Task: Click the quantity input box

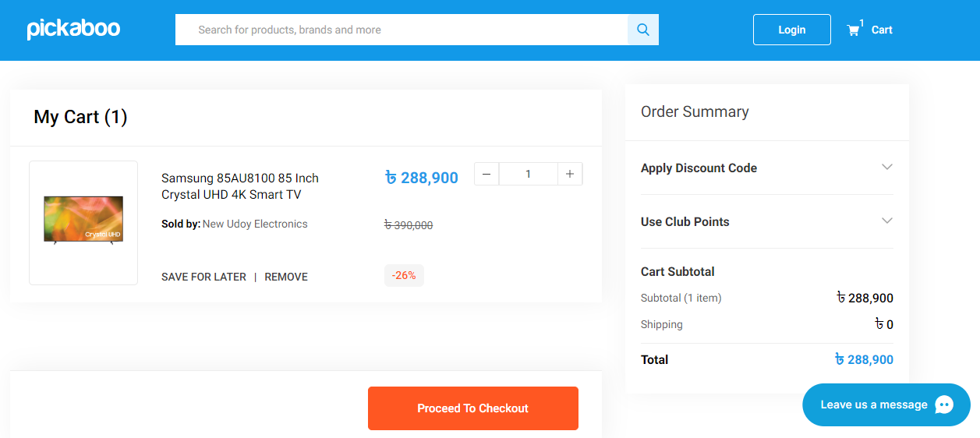Action: point(528,174)
